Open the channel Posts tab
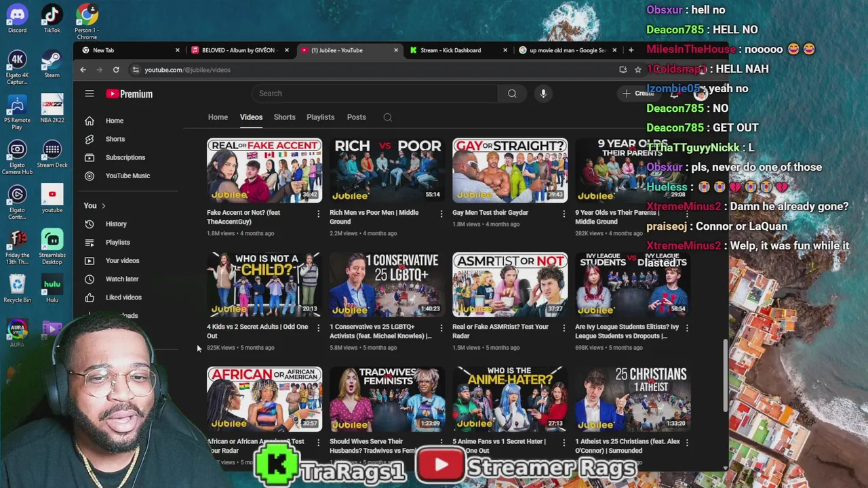 point(356,117)
